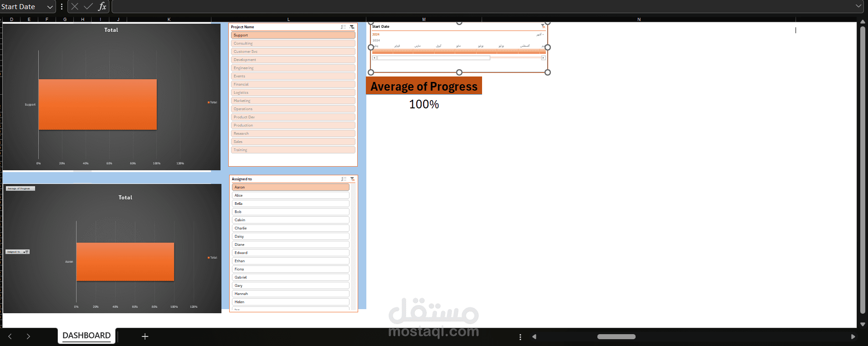The image size is (868, 346).
Task: Click the timeline scroll-right arrow
Action: coord(543,58)
